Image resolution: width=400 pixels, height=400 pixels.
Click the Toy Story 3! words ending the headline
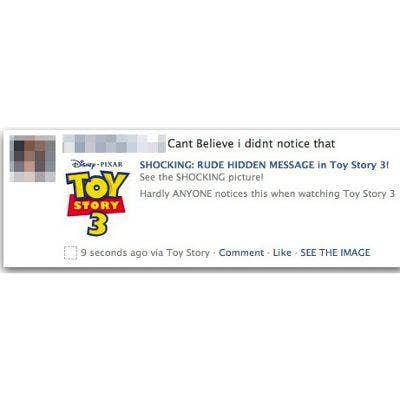point(359,165)
